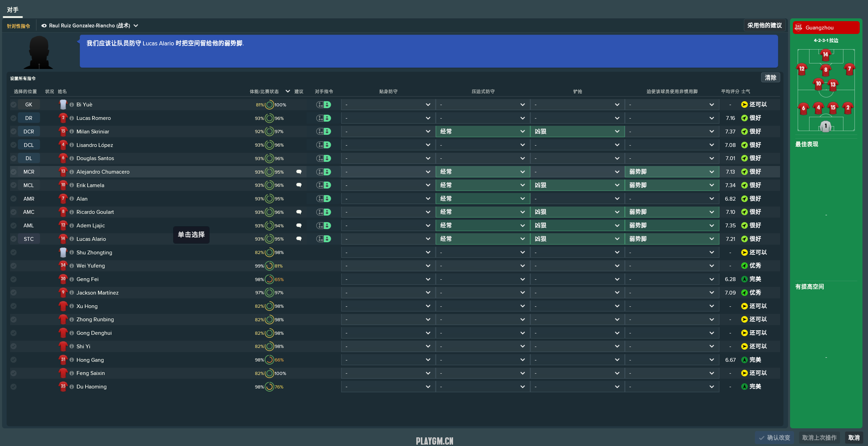Open the 体能/比赛状态 column dropdown arrow
The image size is (868, 446).
click(287, 91)
